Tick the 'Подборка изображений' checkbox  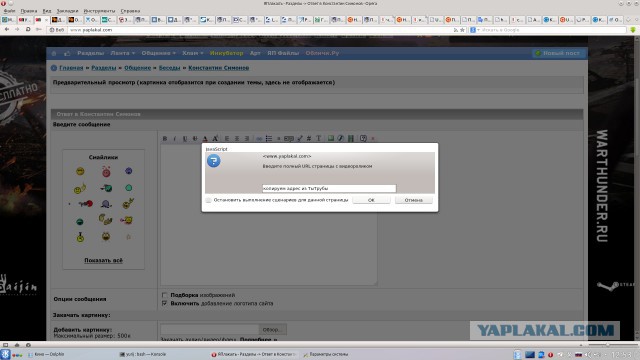click(x=164, y=295)
